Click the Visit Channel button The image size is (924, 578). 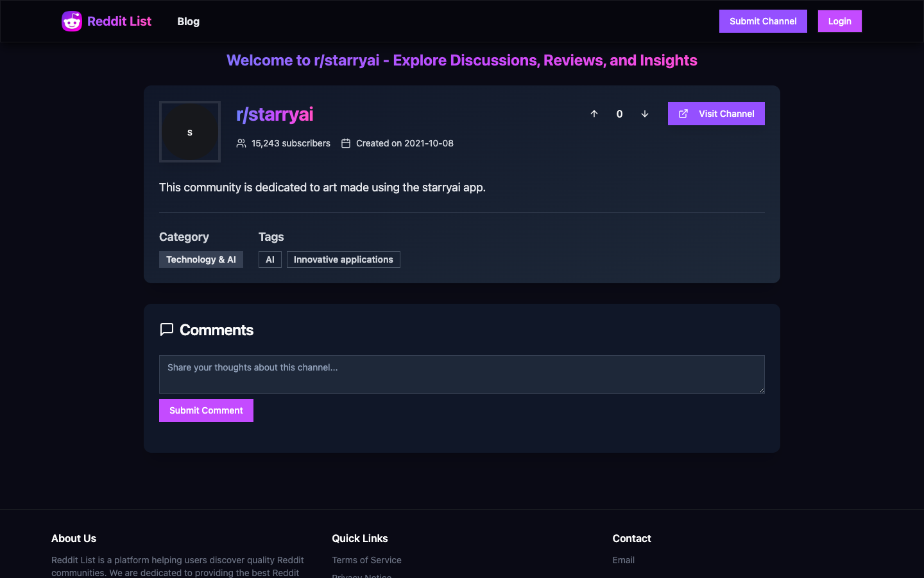click(x=716, y=114)
